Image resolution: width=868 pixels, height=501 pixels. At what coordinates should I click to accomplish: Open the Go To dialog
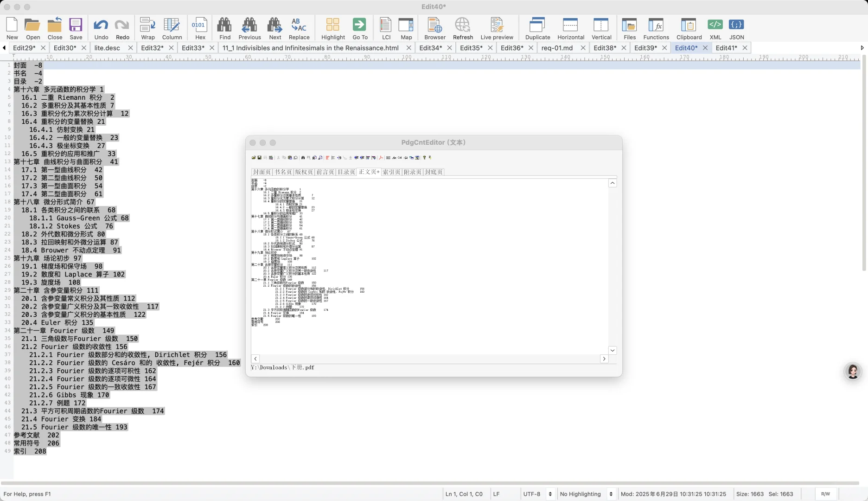click(x=360, y=28)
